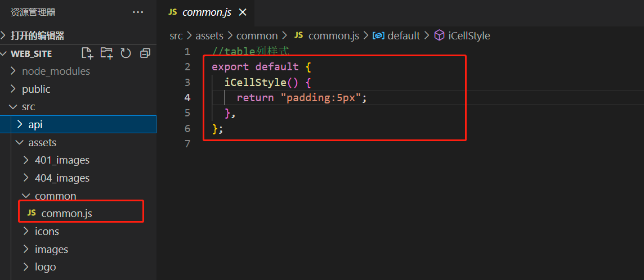Screen dimensions: 644x280
Task: Collapse all folders in explorer
Action: point(145,53)
